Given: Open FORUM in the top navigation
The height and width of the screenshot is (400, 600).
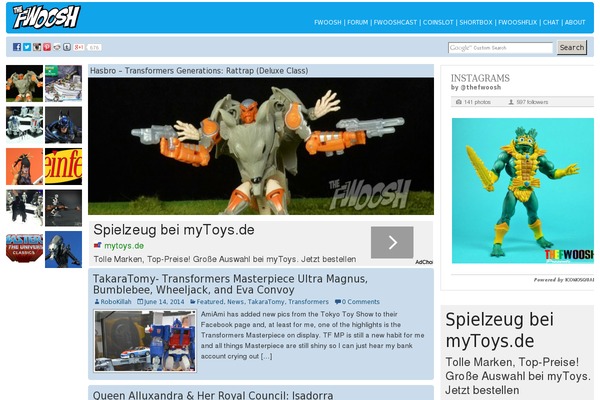Looking at the screenshot, I should point(357,22).
